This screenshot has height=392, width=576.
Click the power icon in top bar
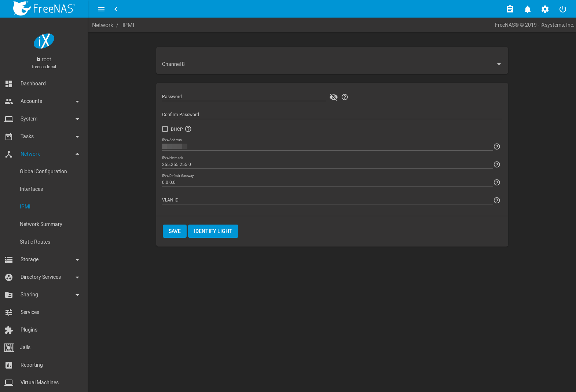(562, 9)
